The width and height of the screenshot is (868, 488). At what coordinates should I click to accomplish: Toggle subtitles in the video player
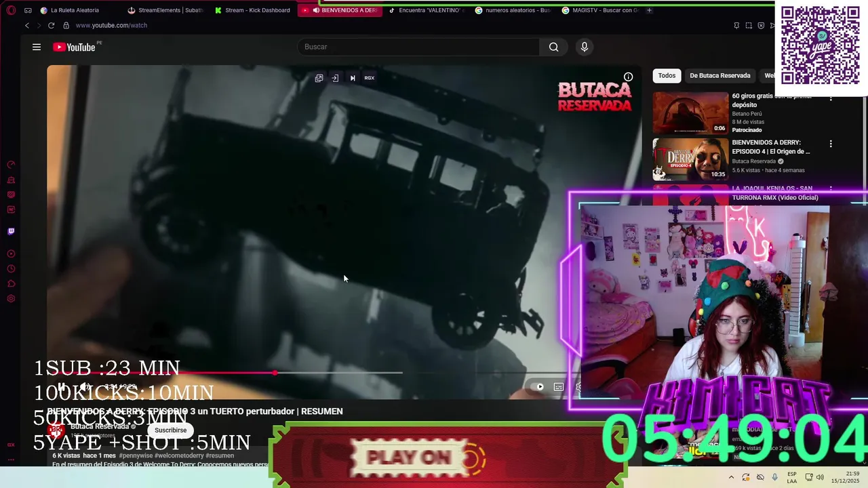pos(559,387)
